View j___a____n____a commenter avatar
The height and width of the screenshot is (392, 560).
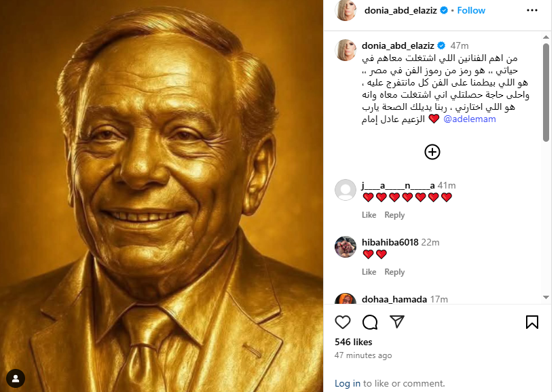346,190
